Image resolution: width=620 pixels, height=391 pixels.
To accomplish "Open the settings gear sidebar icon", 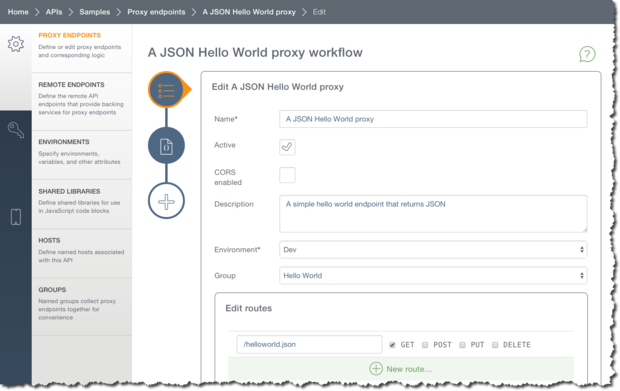I will (x=16, y=44).
